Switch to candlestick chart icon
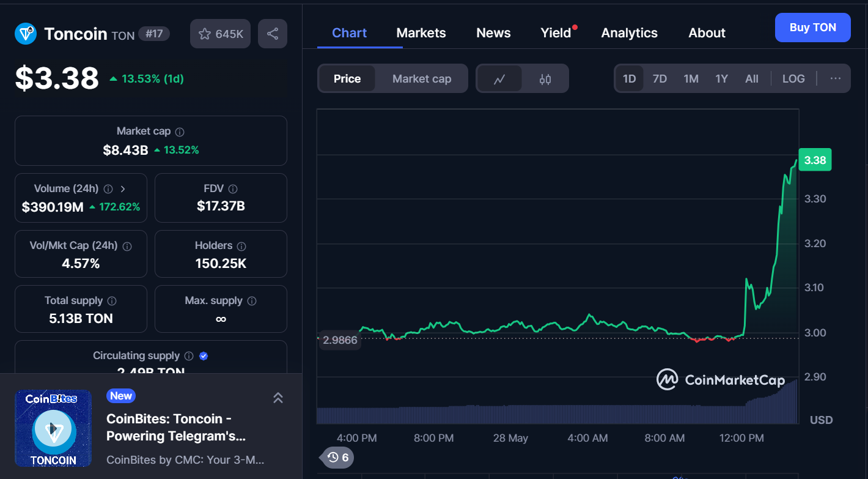The width and height of the screenshot is (868, 479). [545, 79]
